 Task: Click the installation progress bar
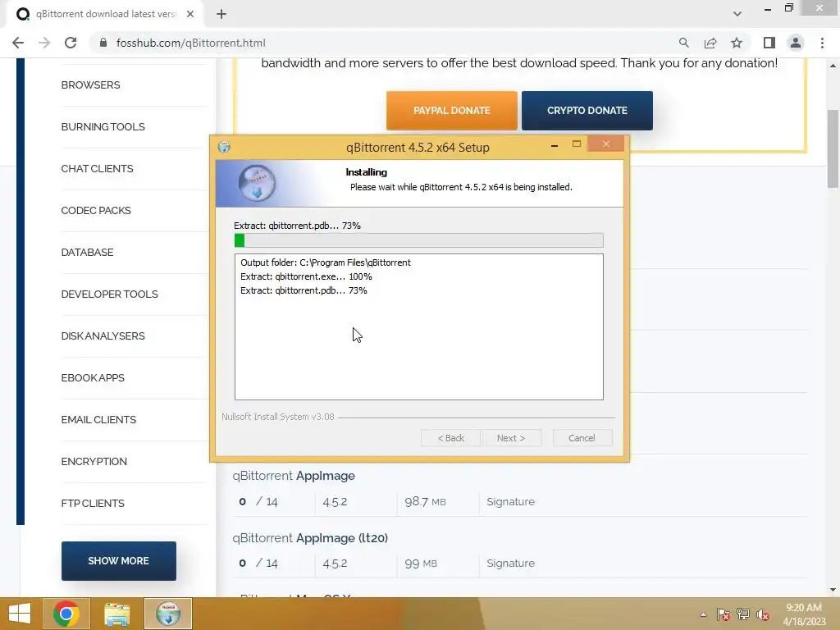(419, 240)
